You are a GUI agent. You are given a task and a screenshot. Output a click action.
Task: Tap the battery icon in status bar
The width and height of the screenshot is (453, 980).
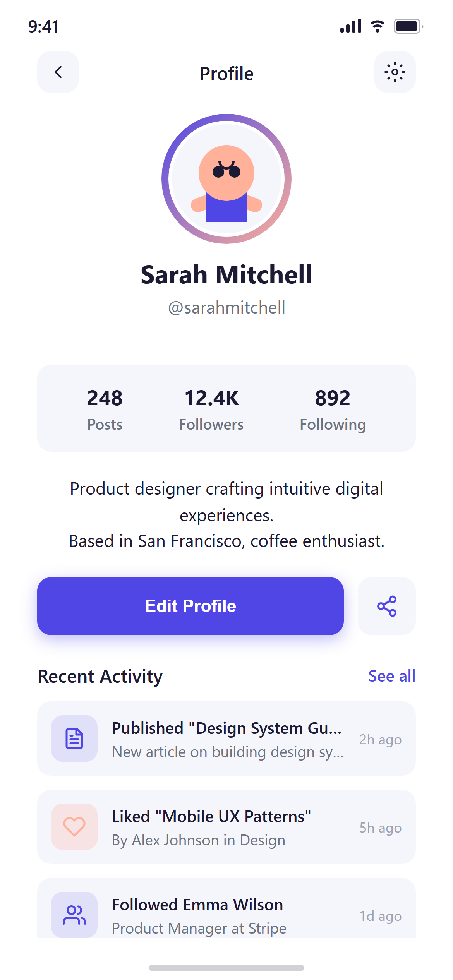(408, 26)
